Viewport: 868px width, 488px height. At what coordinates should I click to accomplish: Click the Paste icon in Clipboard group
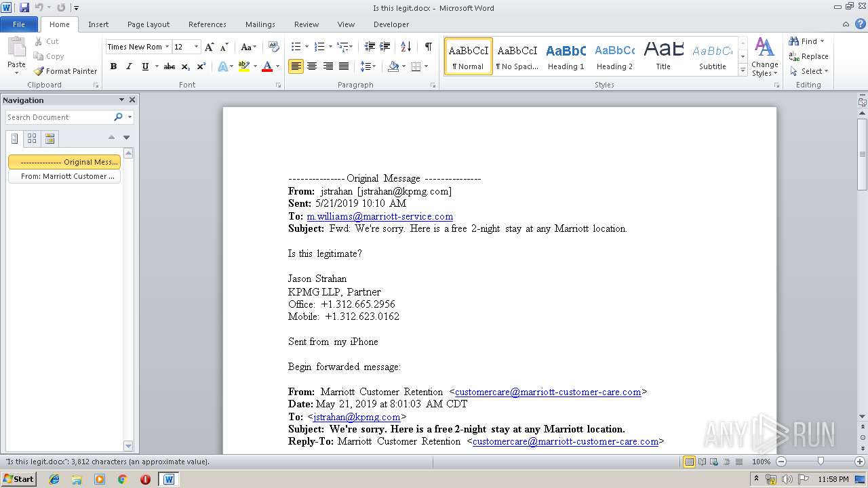pyautogui.click(x=16, y=49)
